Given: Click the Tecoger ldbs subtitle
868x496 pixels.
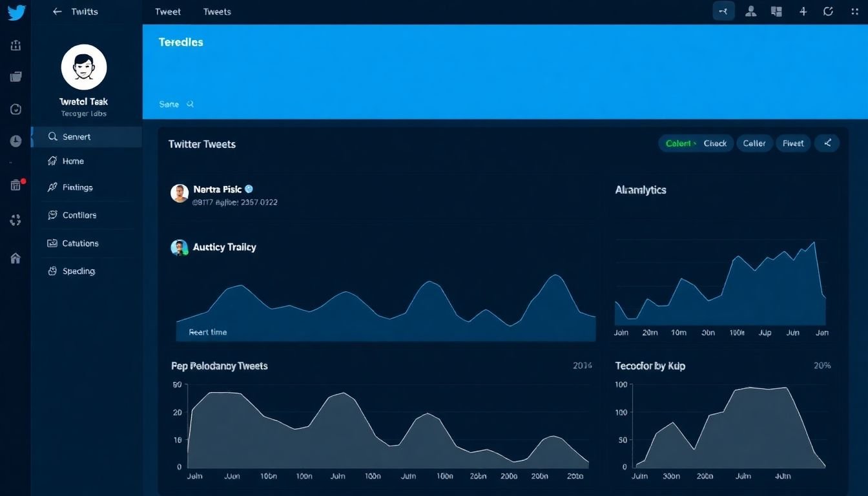Looking at the screenshot, I should 84,114.
